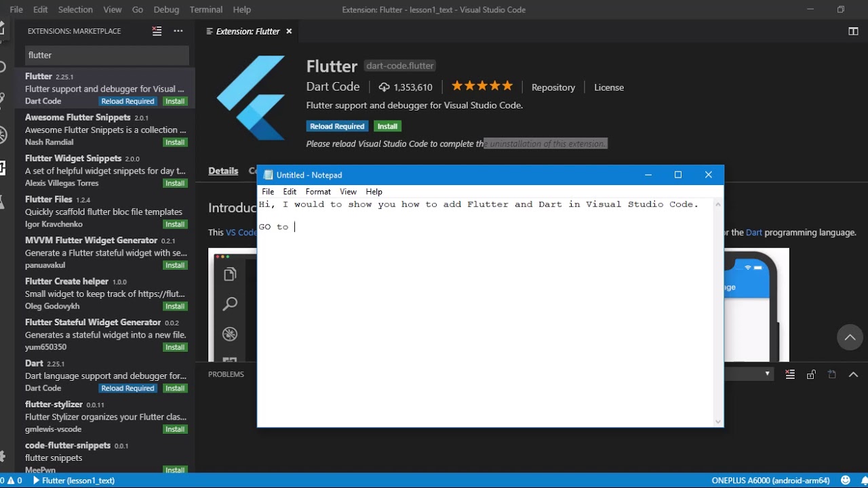The height and width of the screenshot is (488, 868).
Task: Select the Flutter Widget Snippets list entry
Action: click(105, 170)
